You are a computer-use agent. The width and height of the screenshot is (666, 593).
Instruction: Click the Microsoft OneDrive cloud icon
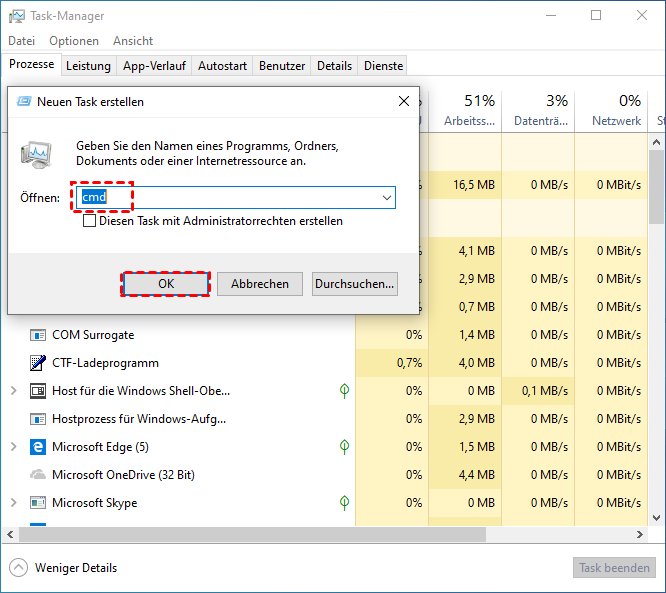pyautogui.click(x=38, y=474)
